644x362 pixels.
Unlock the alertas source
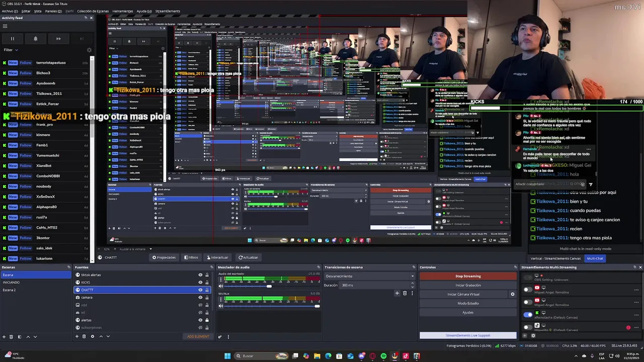(x=207, y=320)
